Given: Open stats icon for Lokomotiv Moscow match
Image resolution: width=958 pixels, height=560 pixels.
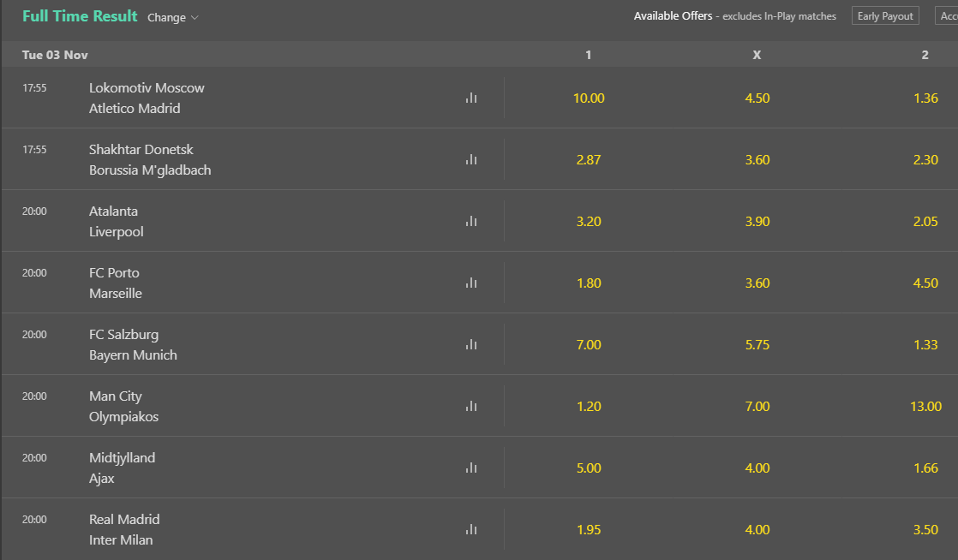Looking at the screenshot, I should point(471,98).
